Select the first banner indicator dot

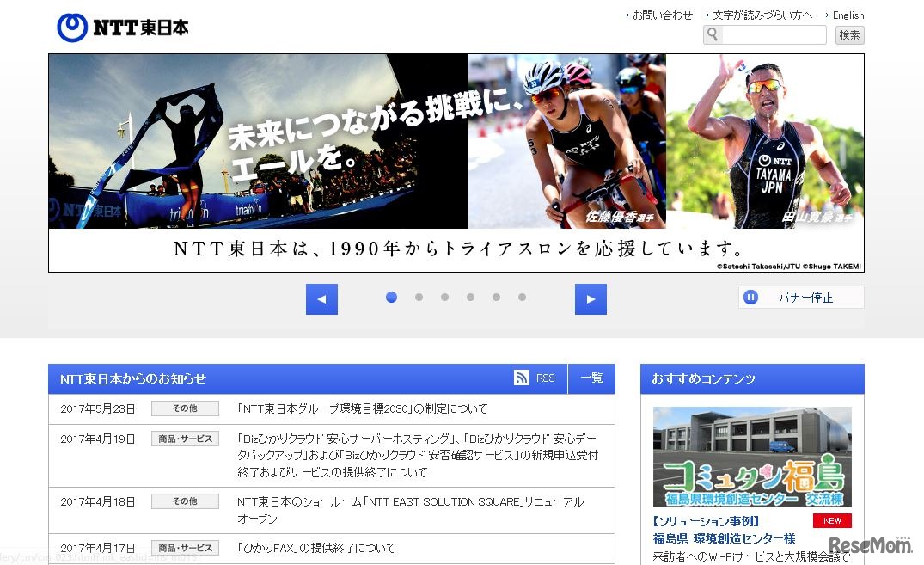[x=391, y=298]
